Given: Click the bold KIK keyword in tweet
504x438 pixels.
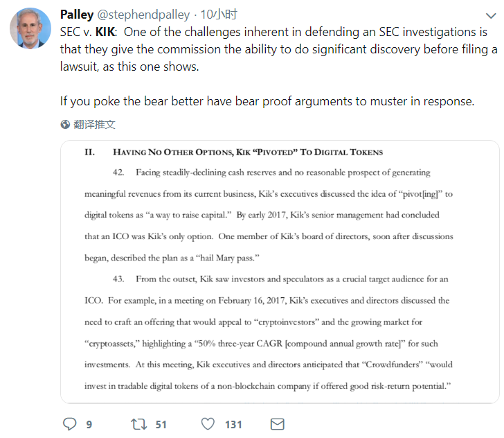Looking at the screenshot, I should coord(105,33).
